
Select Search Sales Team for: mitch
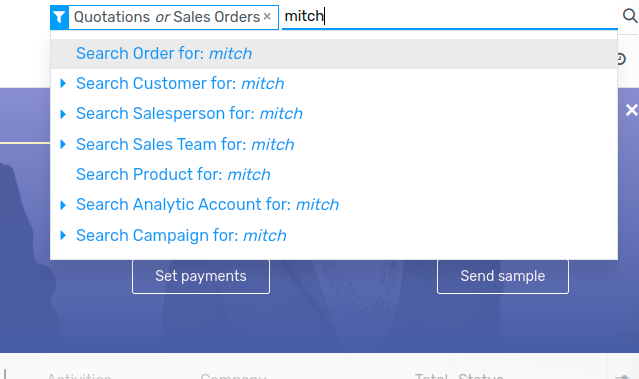click(x=334, y=144)
